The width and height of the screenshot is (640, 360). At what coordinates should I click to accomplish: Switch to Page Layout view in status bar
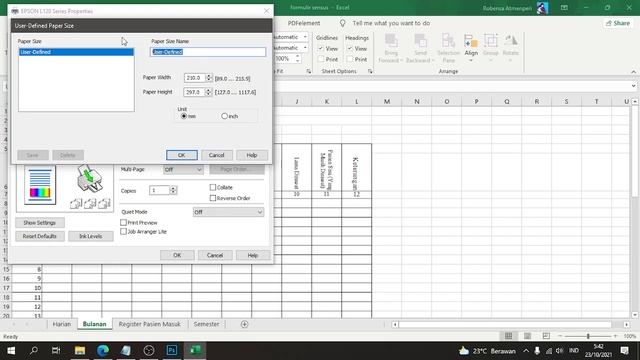coord(527,336)
